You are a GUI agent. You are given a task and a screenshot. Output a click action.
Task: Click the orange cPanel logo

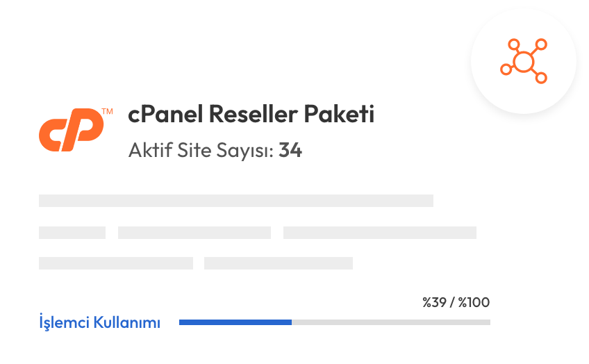click(x=72, y=130)
